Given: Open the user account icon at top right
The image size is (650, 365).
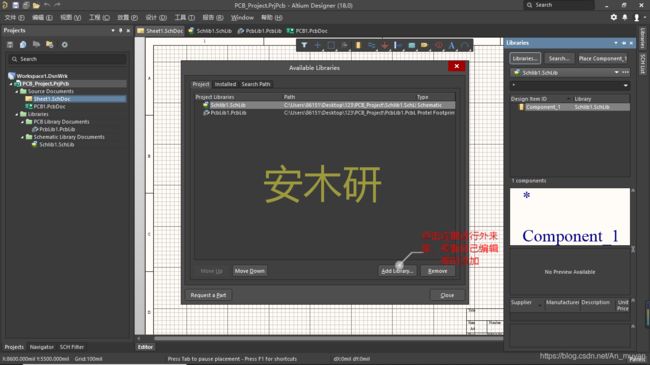Looking at the screenshot, I should click(636, 17).
